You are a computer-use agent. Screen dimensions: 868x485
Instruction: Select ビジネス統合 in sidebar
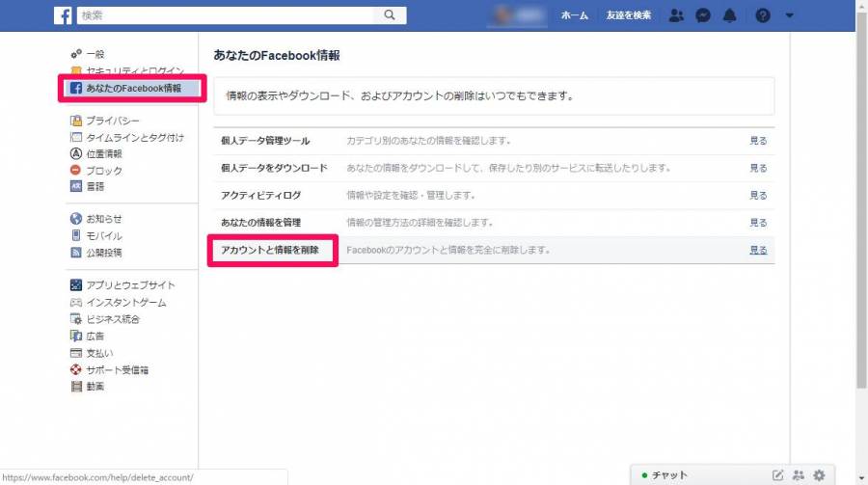pyautogui.click(x=113, y=319)
